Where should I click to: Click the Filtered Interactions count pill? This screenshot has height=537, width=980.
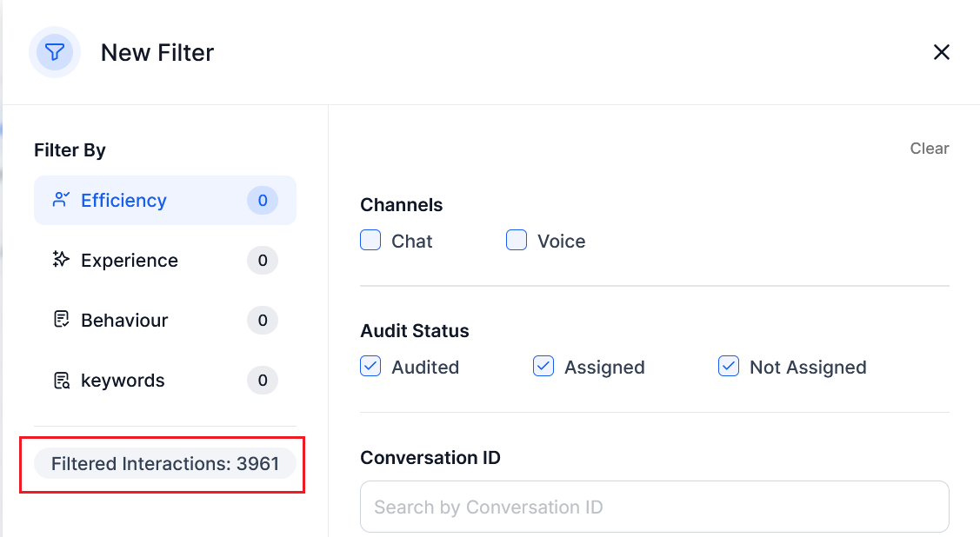pyautogui.click(x=165, y=464)
